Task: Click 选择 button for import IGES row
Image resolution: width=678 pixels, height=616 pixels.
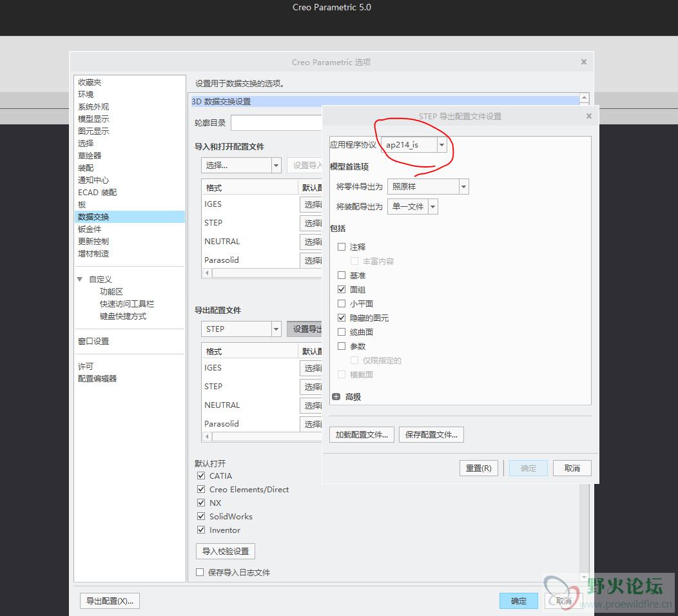Action: (311, 204)
